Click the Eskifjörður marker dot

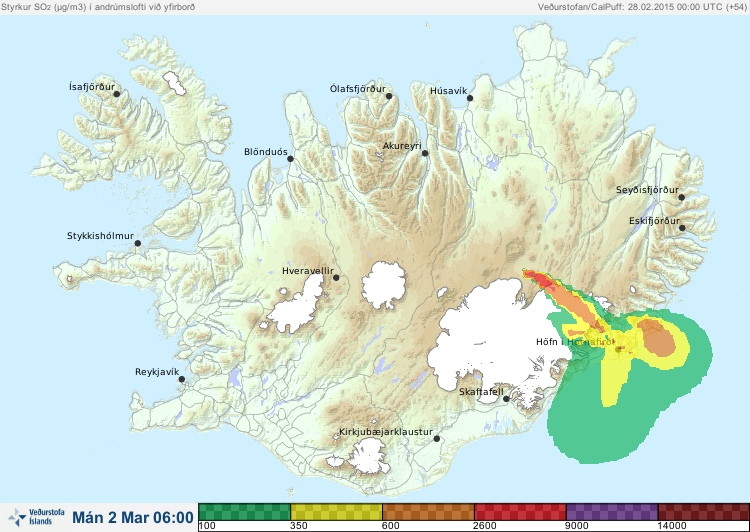683,228
